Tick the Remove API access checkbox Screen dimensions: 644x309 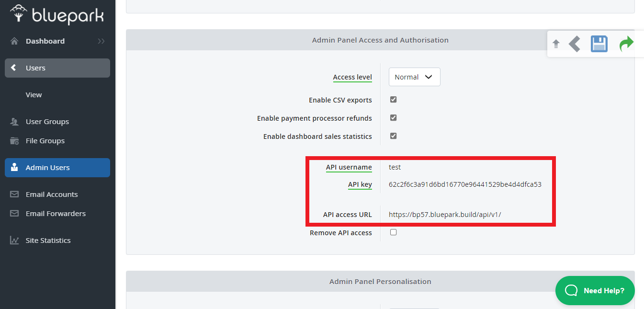click(x=393, y=232)
